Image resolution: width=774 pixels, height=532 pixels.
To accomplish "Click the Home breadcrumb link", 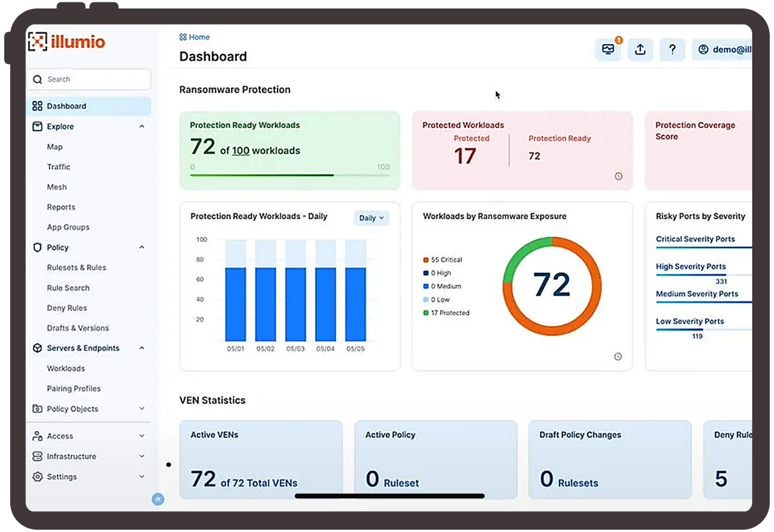I will point(200,37).
